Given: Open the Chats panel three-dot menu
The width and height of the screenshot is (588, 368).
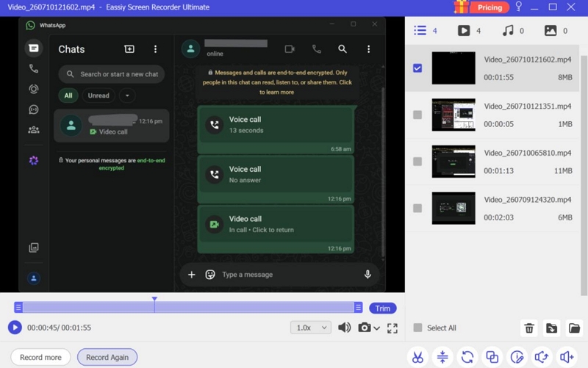Looking at the screenshot, I should click(x=155, y=49).
